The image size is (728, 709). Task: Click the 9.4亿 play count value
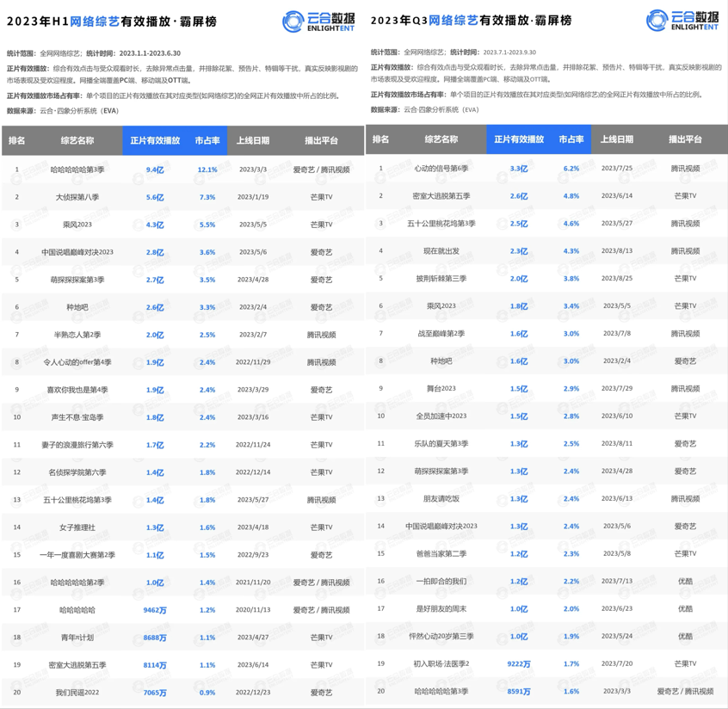pos(155,170)
